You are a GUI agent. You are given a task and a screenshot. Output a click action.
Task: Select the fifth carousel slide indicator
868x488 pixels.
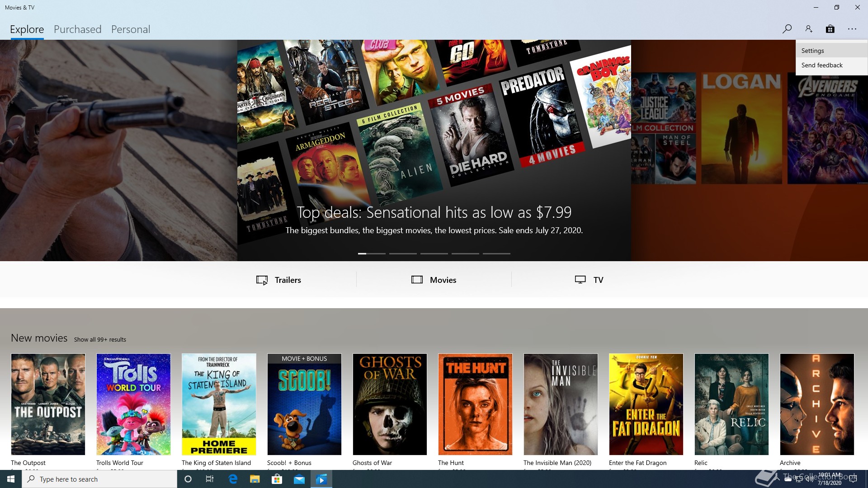click(x=496, y=253)
